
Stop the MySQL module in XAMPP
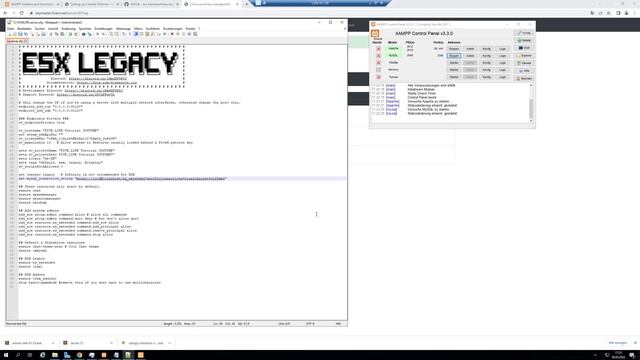tap(454, 56)
